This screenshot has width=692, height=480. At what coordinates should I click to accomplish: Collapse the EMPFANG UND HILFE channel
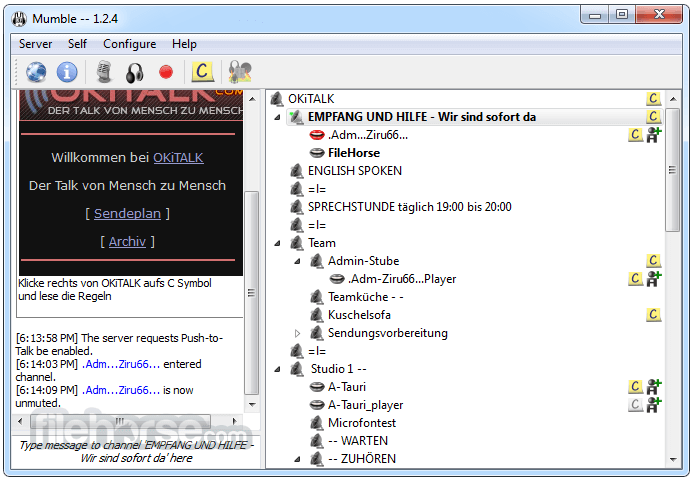[x=278, y=117]
